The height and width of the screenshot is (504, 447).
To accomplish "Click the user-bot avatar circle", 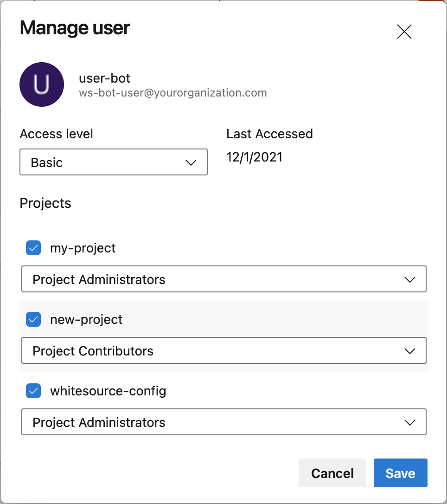I will (x=42, y=84).
